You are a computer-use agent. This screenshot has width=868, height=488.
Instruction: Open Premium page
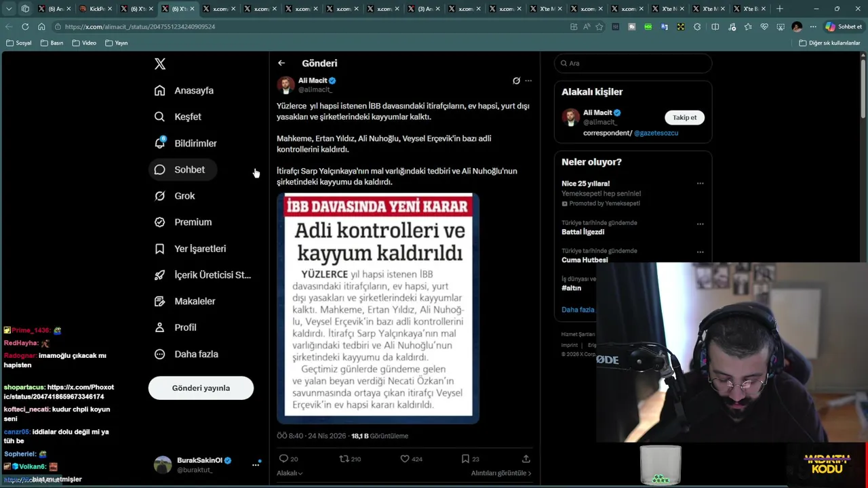[183, 222]
